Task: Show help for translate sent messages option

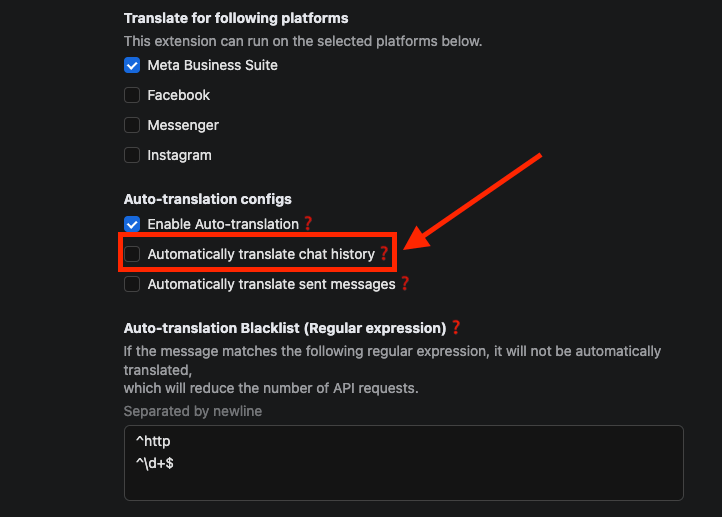Action: point(405,284)
